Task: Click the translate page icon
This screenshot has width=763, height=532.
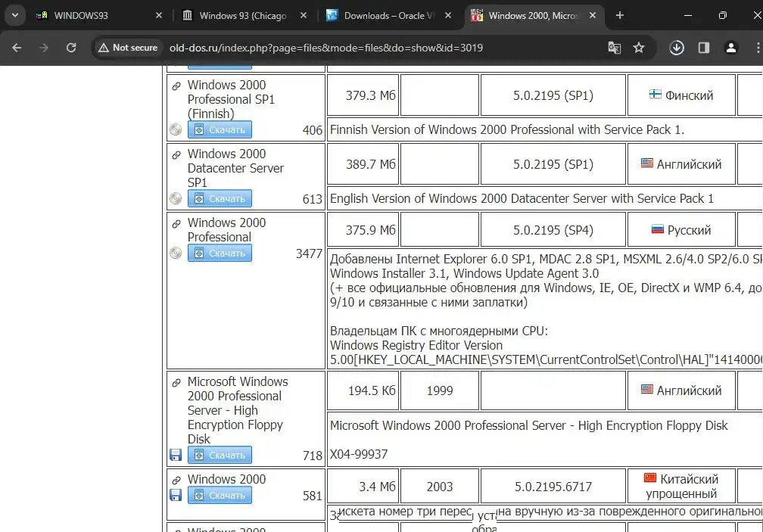Action: (x=614, y=48)
